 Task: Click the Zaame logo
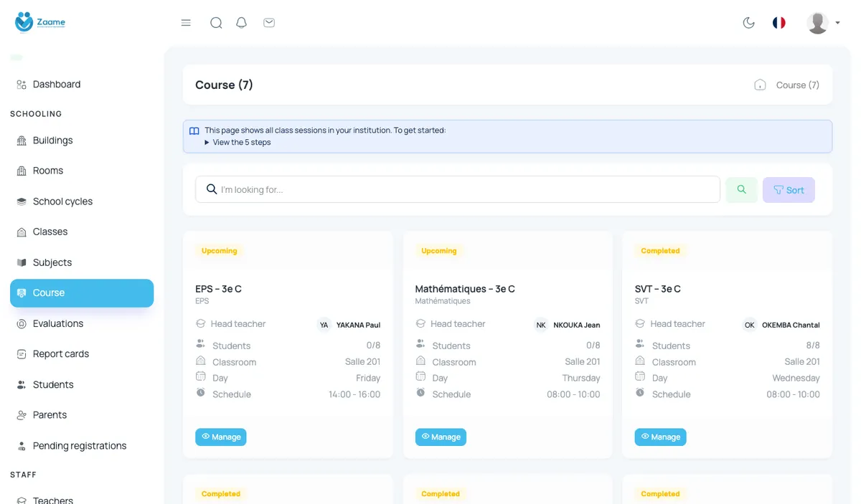[x=40, y=22]
